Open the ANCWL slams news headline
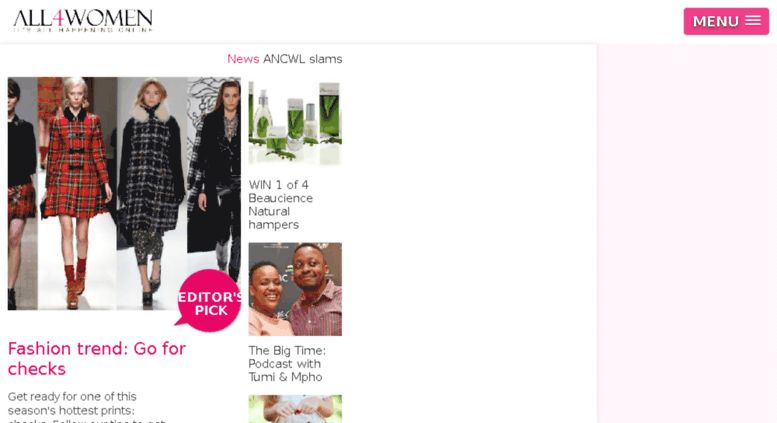The height and width of the screenshot is (423, 777). tap(303, 59)
